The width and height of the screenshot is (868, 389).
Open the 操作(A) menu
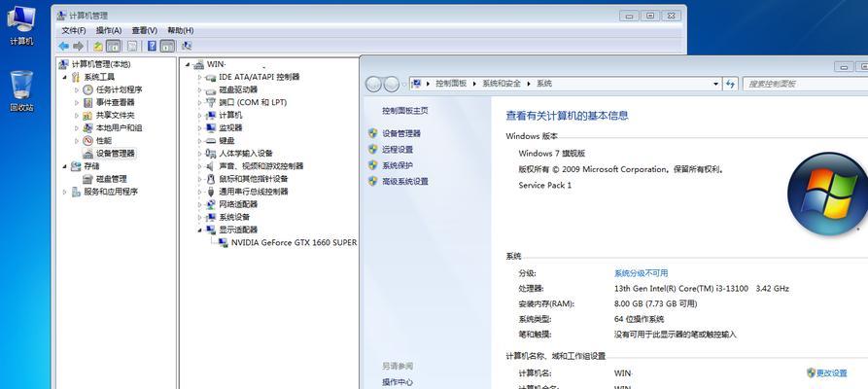[x=109, y=30]
